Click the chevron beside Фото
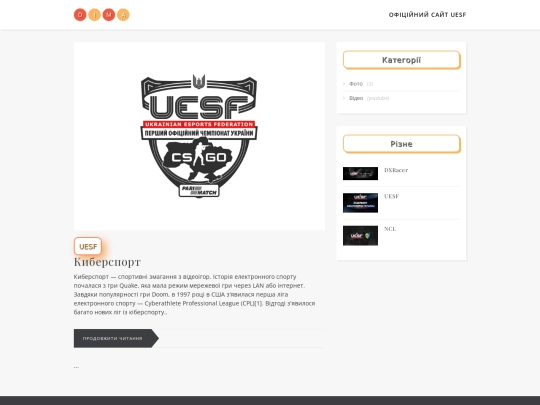The image size is (540, 405). click(x=344, y=84)
